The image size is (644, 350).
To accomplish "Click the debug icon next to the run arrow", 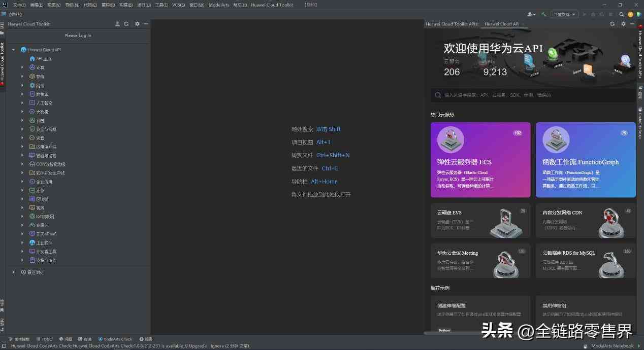I will [x=593, y=14].
